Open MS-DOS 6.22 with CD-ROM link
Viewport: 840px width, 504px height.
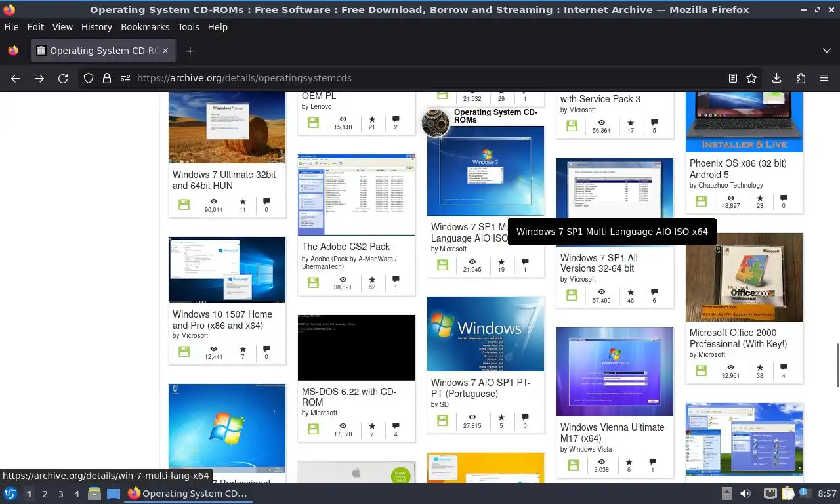[x=349, y=397]
